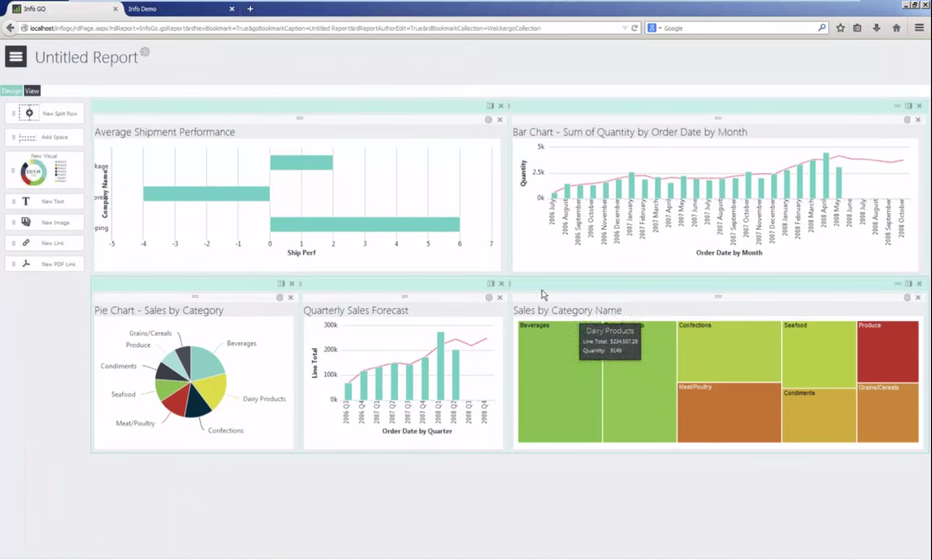Viewport: 932px width, 560px height.
Task: Expand the address bar history dropdown arrow
Action: (x=625, y=28)
